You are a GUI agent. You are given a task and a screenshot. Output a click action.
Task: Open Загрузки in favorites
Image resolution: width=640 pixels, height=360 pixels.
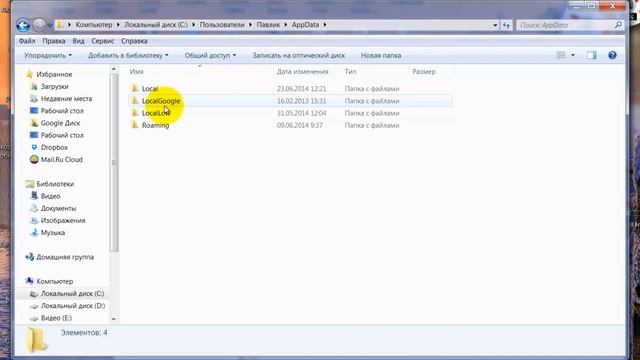(54, 87)
